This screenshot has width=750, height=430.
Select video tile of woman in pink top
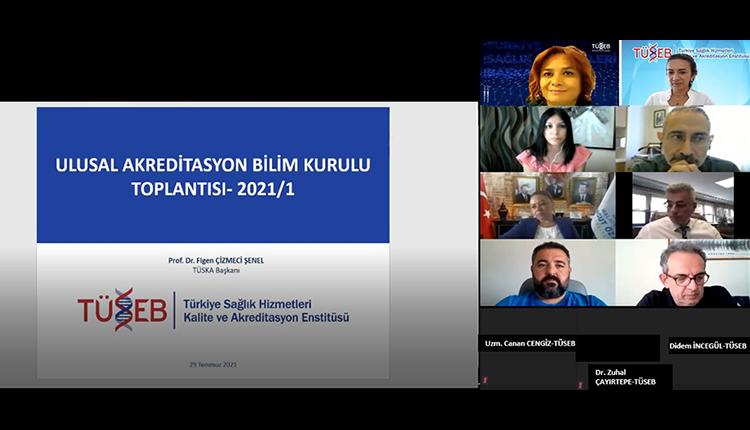[x=548, y=139]
